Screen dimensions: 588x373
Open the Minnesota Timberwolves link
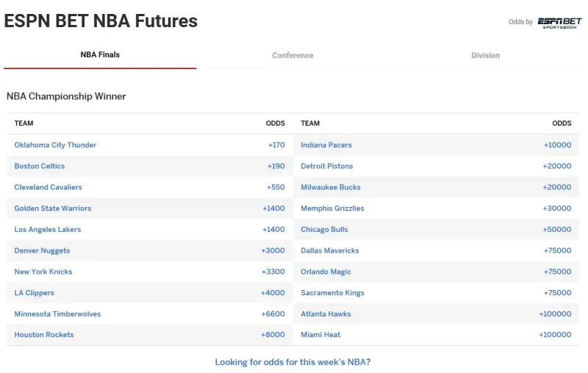(57, 314)
